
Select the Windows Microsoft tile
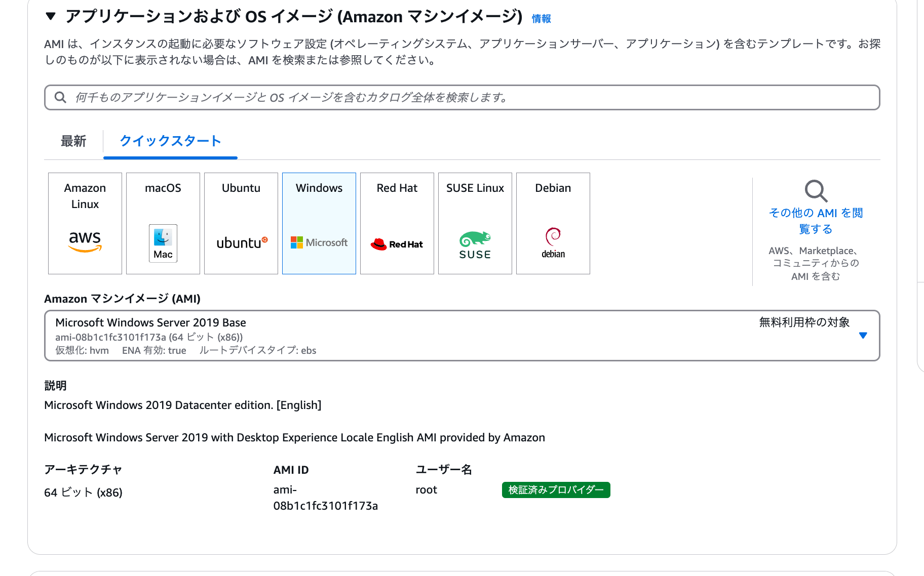pyautogui.click(x=319, y=223)
